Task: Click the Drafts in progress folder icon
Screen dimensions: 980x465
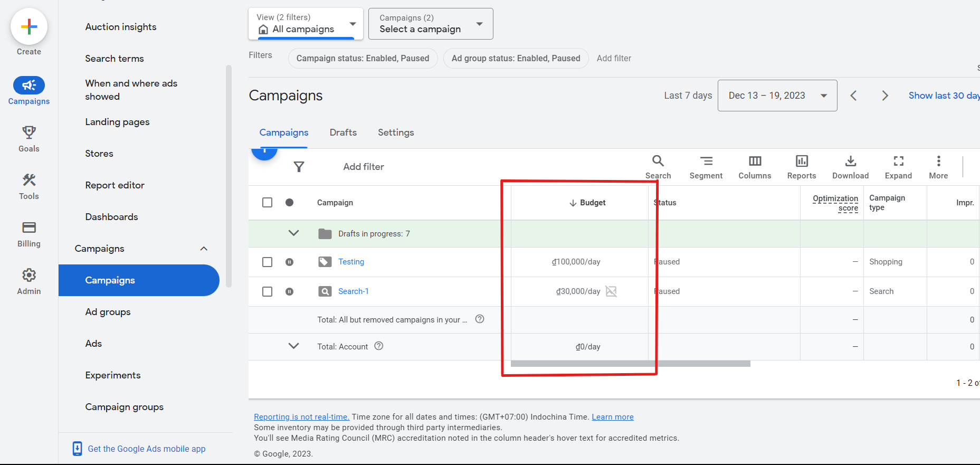Action: click(x=325, y=234)
